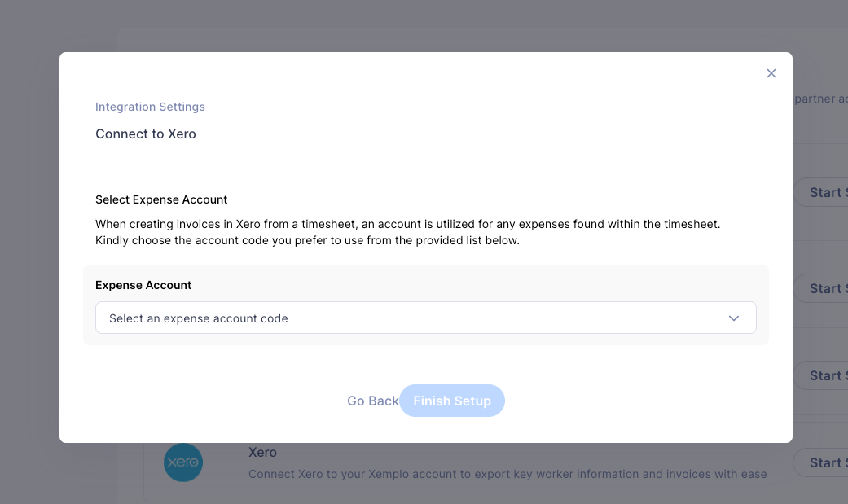
Task: Click the Select Expense Account heading
Action: coord(161,199)
